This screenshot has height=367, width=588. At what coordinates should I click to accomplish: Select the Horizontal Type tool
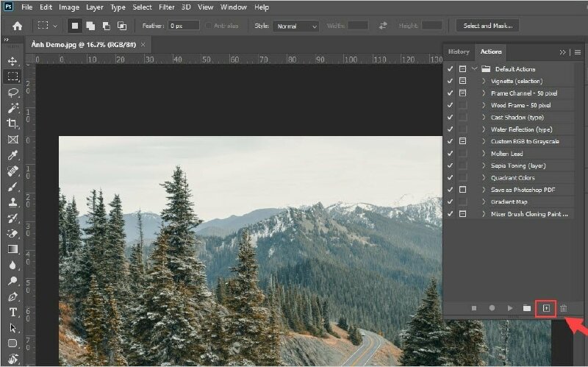pyautogui.click(x=12, y=312)
